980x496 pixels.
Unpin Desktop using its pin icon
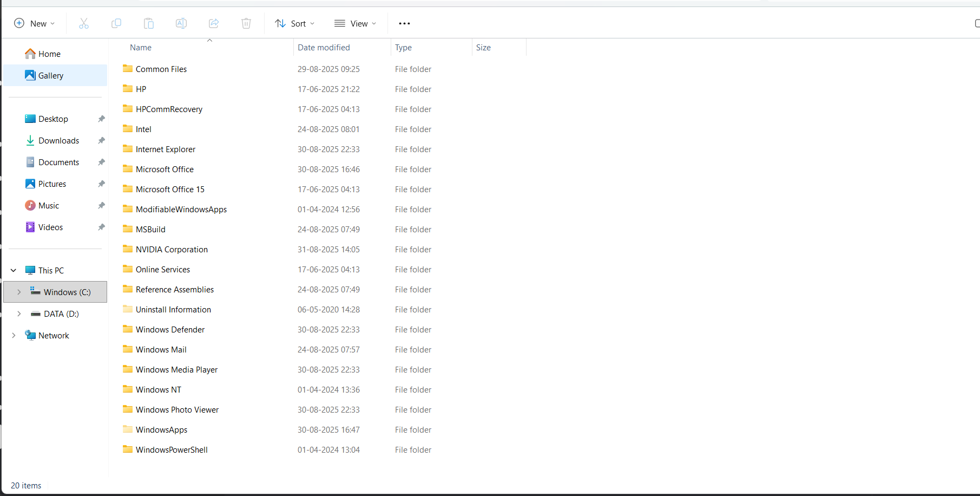(x=101, y=119)
